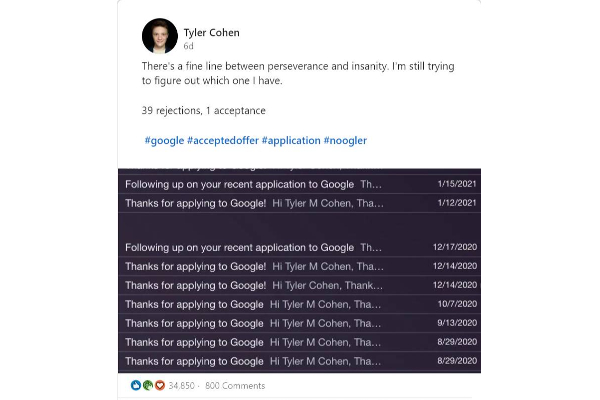The width and height of the screenshot is (600, 400).
Task: Open the #google hashtag
Action: (164, 141)
